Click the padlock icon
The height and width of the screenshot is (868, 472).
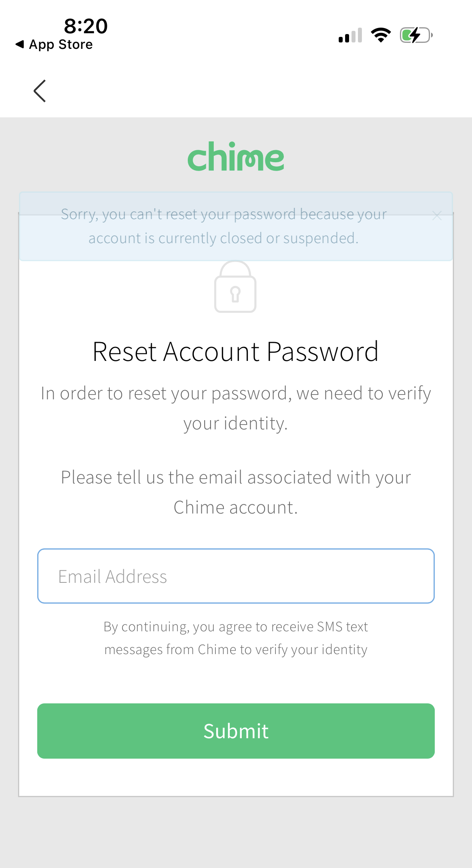(x=235, y=287)
